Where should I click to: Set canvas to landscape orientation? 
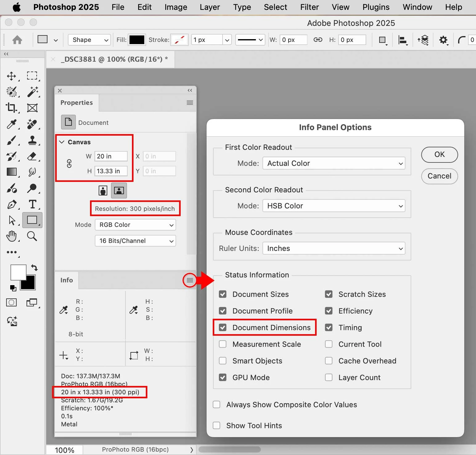coord(119,191)
